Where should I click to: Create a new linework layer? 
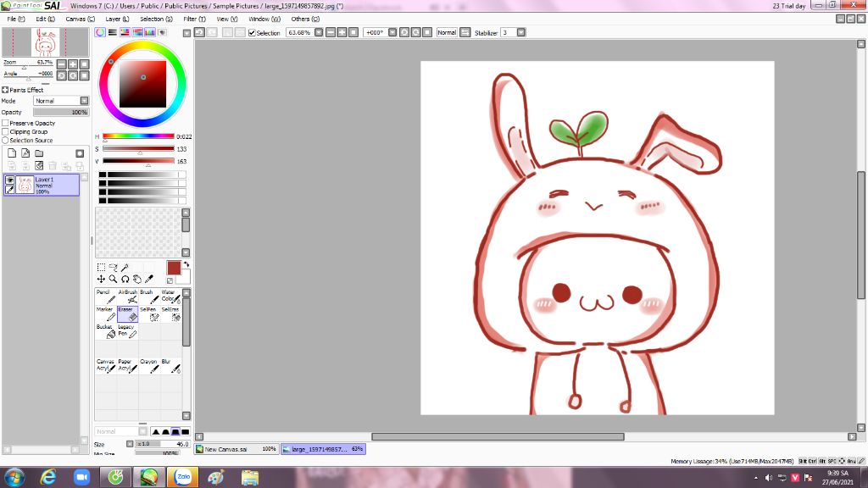click(x=25, y=153)
